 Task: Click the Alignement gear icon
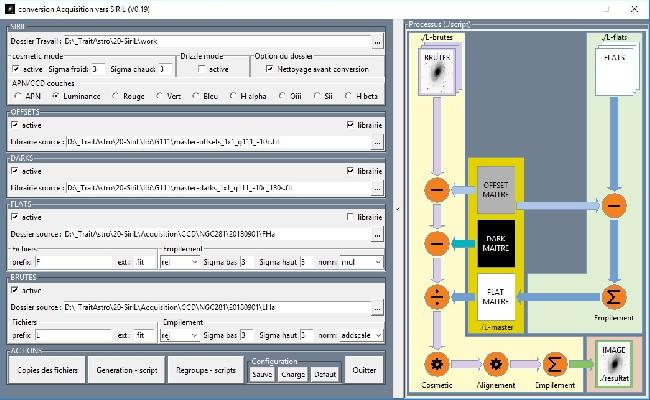coord(496,364)
